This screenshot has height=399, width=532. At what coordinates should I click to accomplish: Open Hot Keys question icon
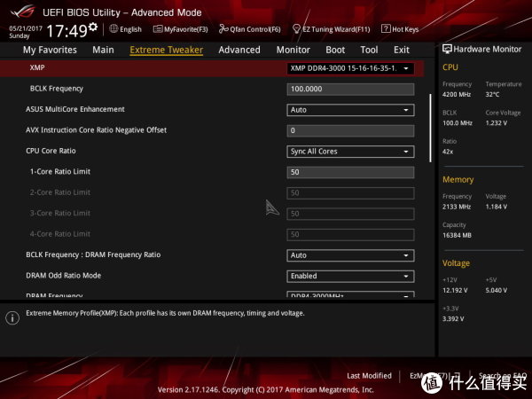coord(386,29)
